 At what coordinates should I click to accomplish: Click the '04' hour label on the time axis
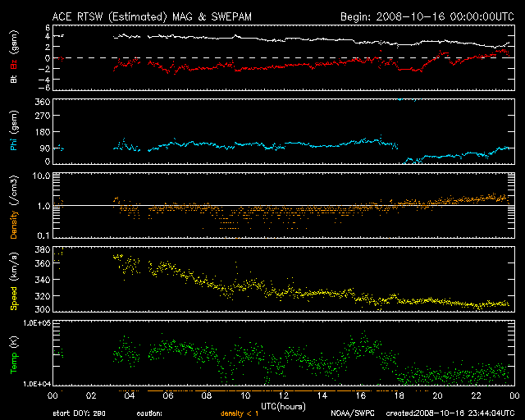pos(130,395)
